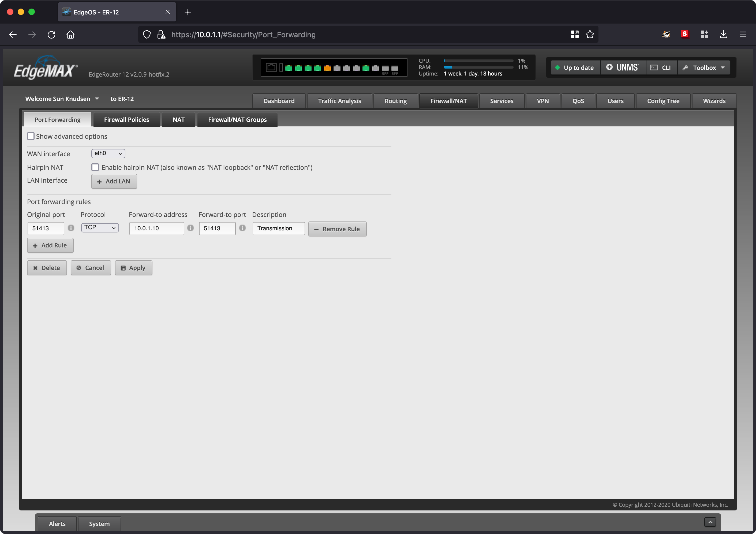The image size is (756, 534).
Task: Switch to Firewall Policies sub-tab
Action: tap(126, 119)
